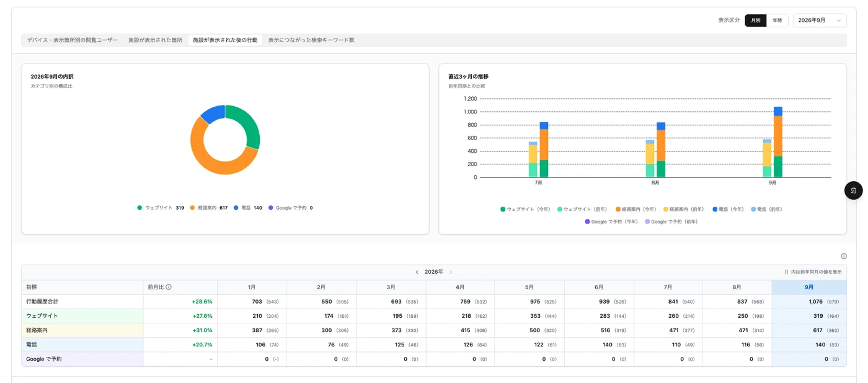Click the 9月 column header in table

(809, 287)
